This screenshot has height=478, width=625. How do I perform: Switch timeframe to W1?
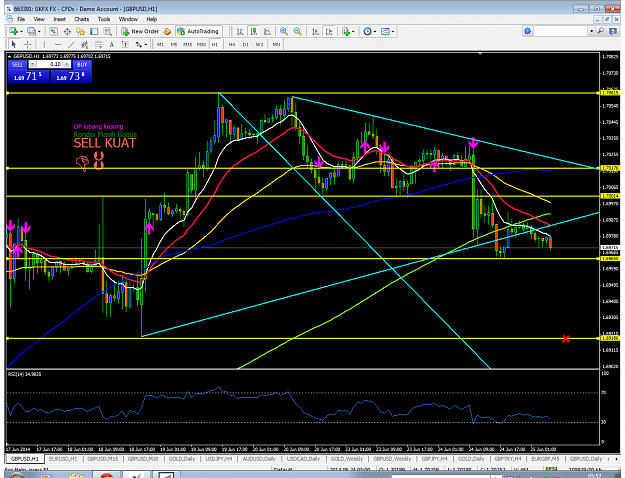tap(259, 45)
